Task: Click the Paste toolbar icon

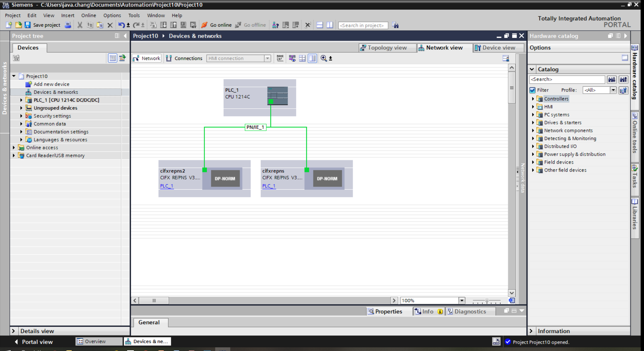Action: [x=100, y=25]
